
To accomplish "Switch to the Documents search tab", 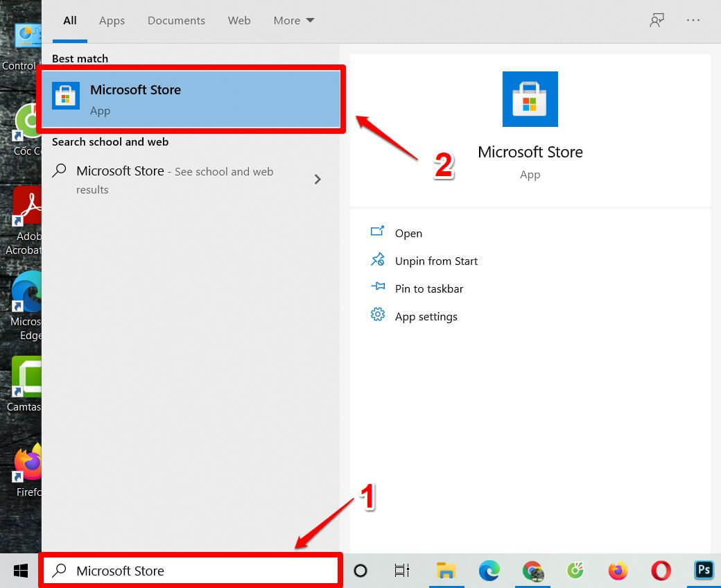I will [176, 21].
